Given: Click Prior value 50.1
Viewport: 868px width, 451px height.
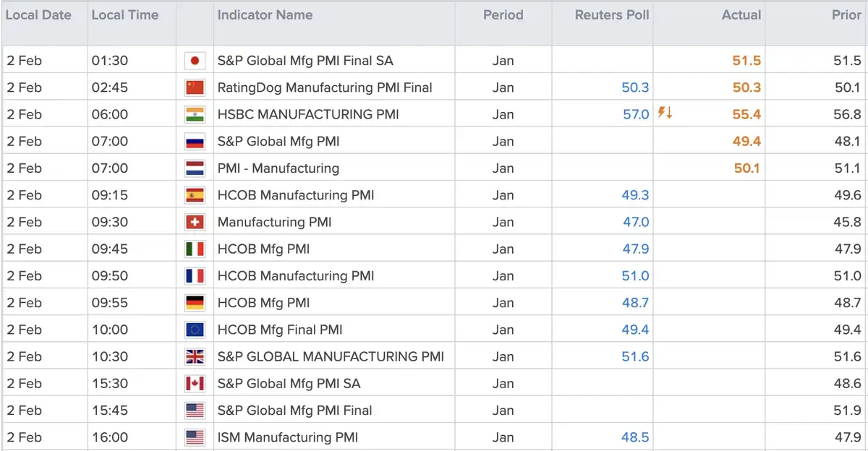Looking at the screenshot, I should point(848,87).
